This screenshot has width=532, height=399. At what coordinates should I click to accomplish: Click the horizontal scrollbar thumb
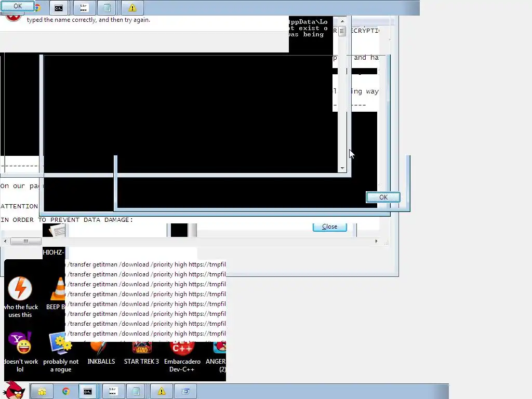pyautogui.click(x=26, y=241)
